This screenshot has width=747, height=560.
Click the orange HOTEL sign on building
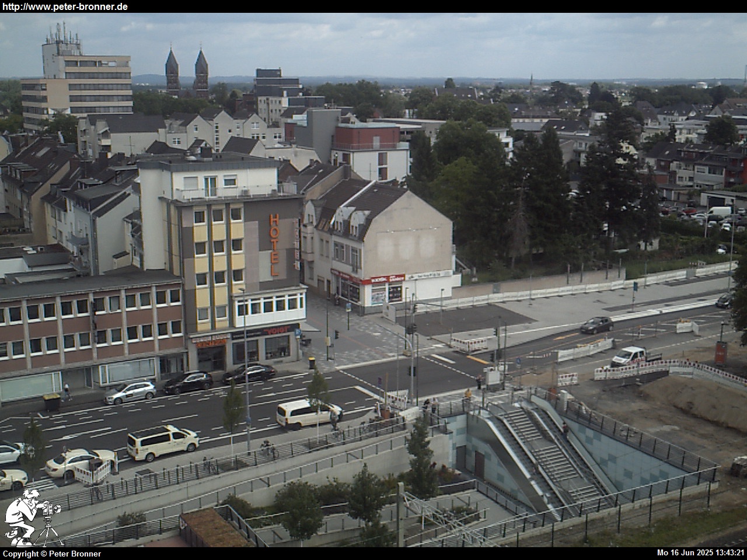[275, 245]
